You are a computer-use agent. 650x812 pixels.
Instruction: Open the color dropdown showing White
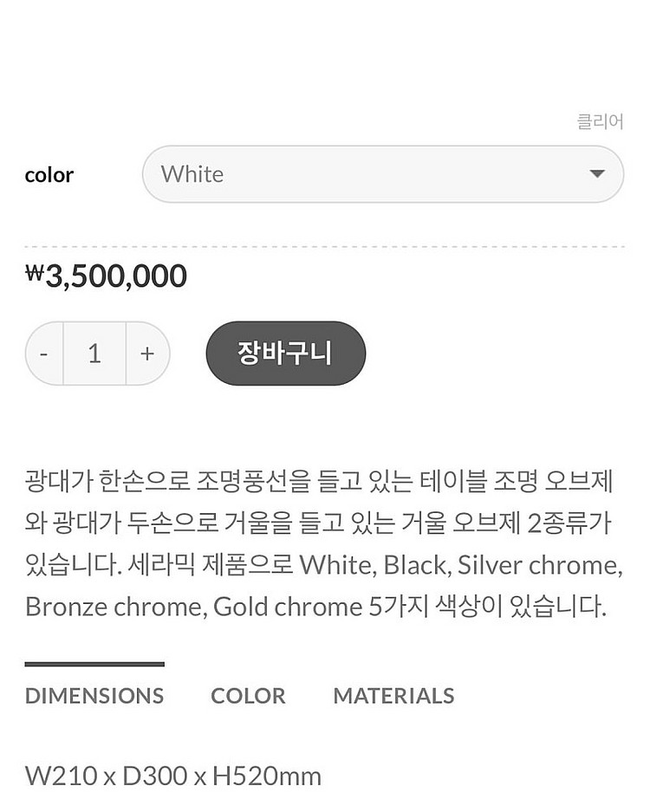[382, 174]
